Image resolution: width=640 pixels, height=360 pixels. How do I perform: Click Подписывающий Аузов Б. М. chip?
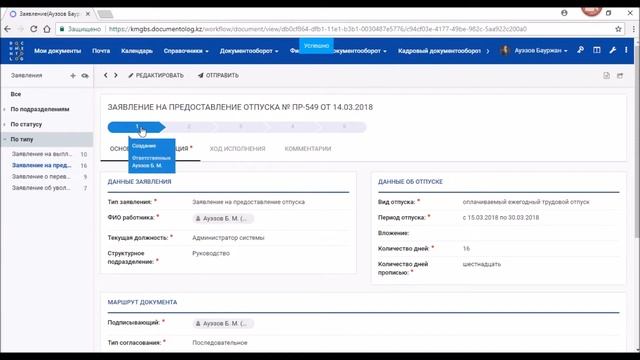pos(223,324)
